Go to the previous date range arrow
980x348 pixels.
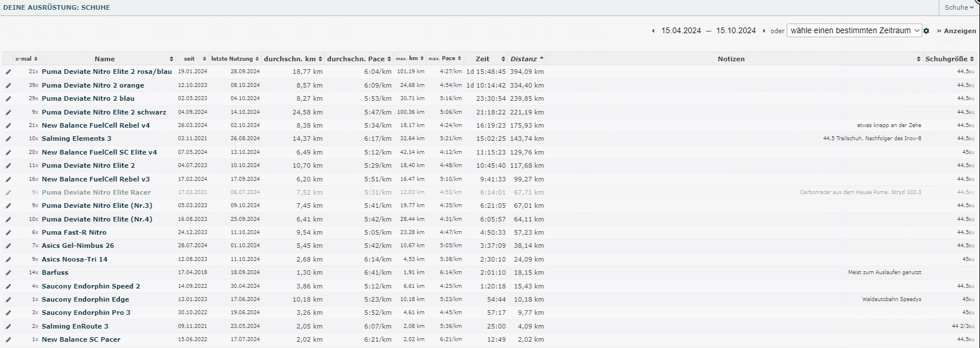tap(653, 31)
